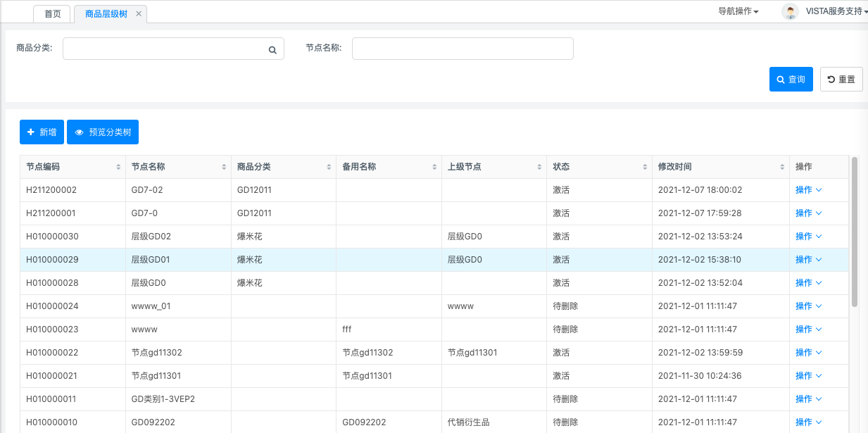868x433 pixels.
Task: Select the 商品层级树 tab
Action: click(x=106, y=14)
